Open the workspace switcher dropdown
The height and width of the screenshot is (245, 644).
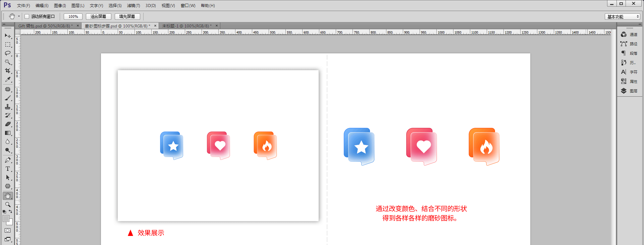pyautogui.click(x=623, y=16)
